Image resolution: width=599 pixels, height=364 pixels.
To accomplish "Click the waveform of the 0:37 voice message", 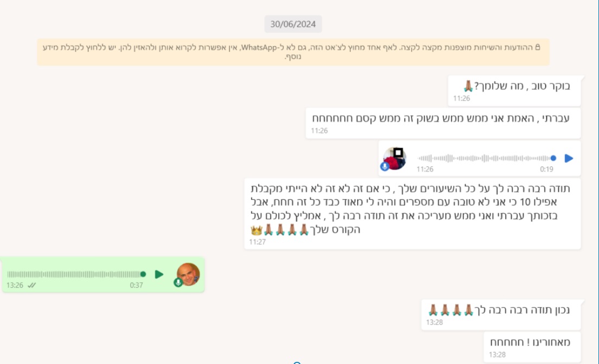I will [74, 274].
